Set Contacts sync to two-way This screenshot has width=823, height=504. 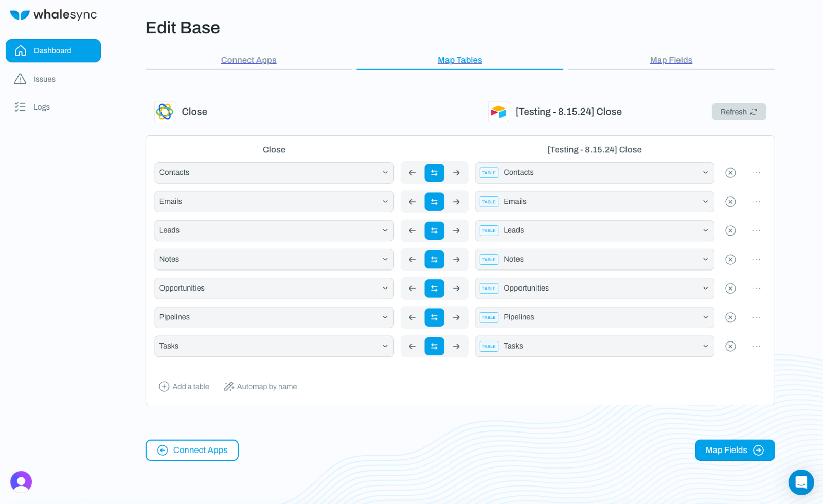434,173
